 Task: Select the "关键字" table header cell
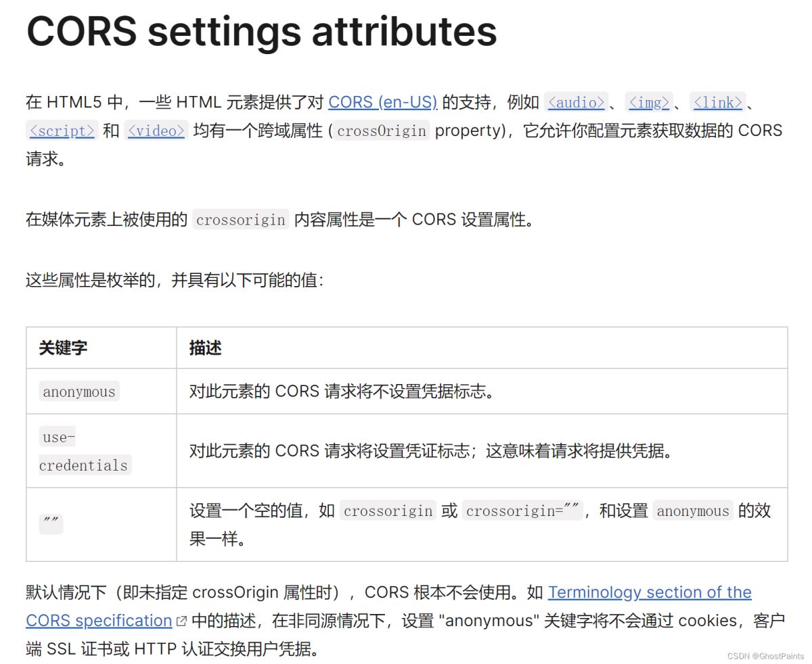click(101, 348)
